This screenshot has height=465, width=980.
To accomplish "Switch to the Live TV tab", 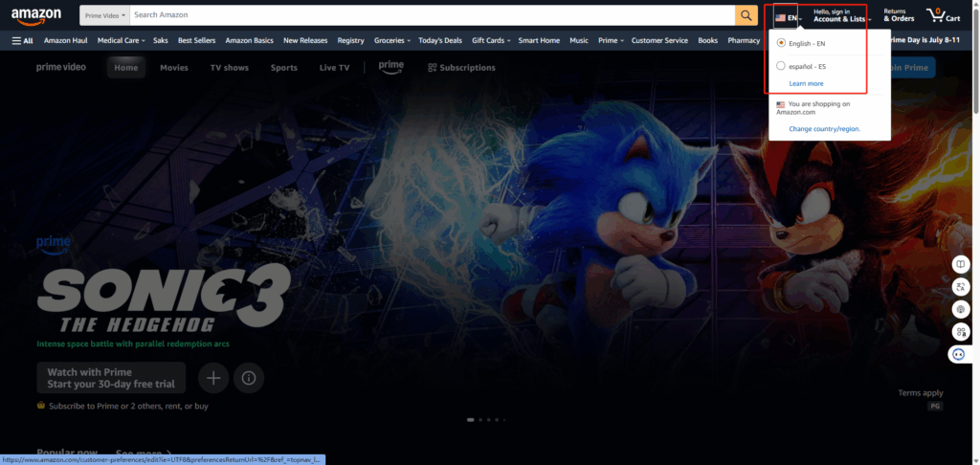I will coord(334,68).
